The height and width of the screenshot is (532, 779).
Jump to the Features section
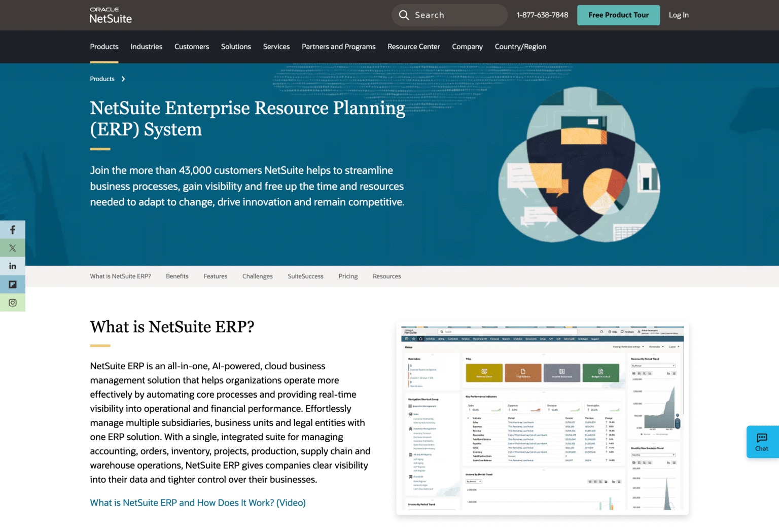[216, 276]
